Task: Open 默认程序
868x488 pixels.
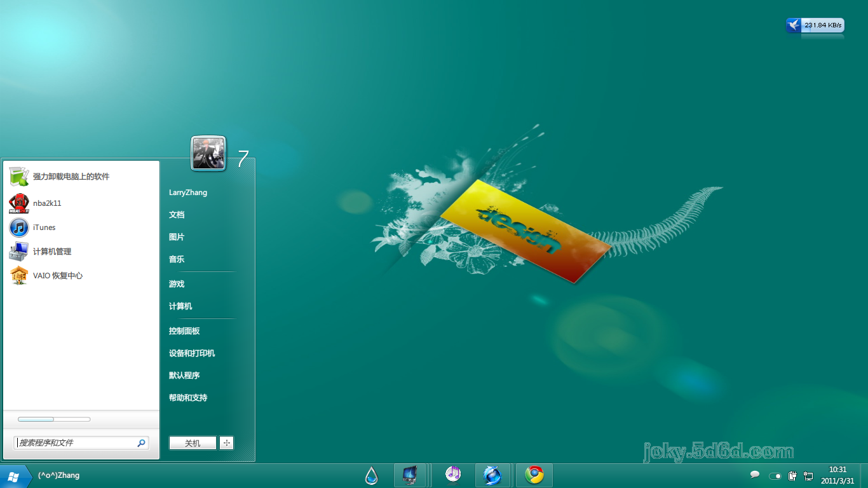Action: point(184,376)
